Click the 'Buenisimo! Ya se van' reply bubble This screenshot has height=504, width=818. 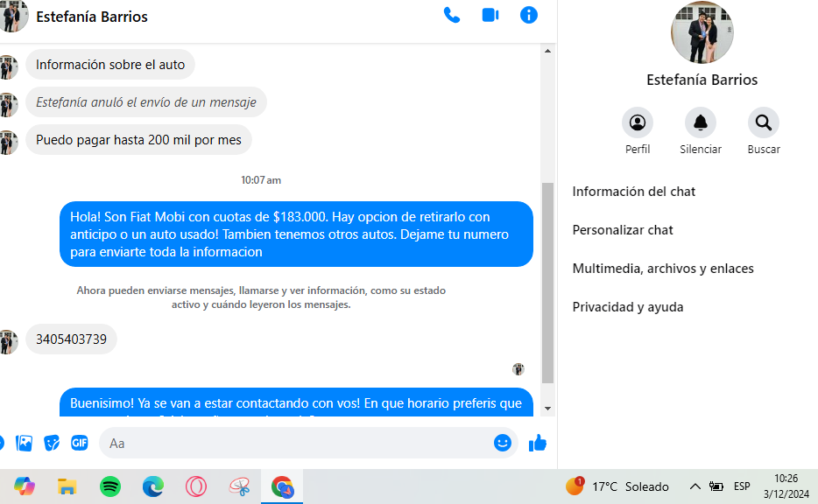point(296,402)
